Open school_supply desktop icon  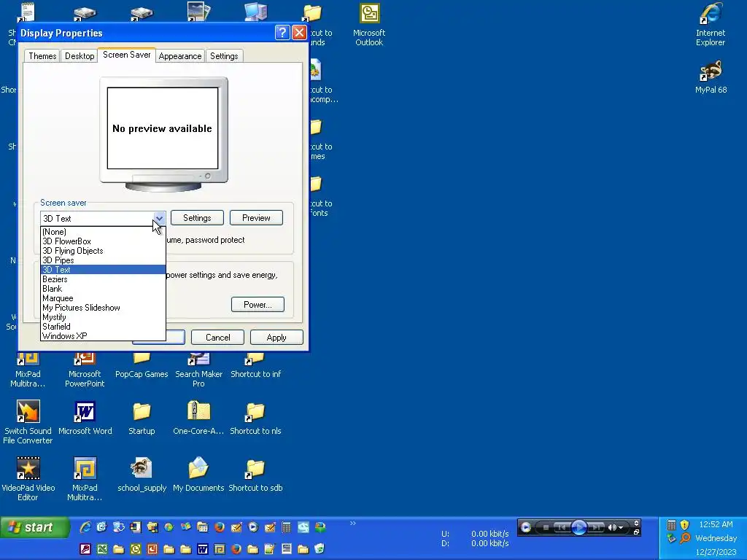click(142, 474)
